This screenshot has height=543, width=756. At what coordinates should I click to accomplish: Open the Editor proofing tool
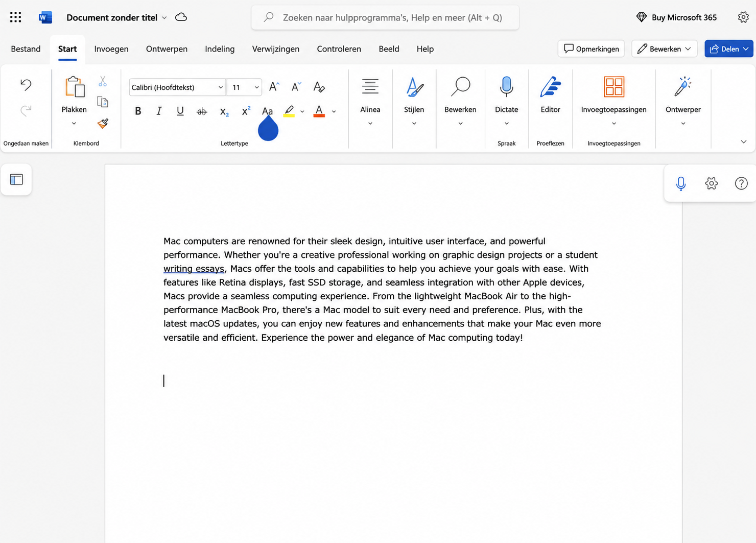(550, 87)
